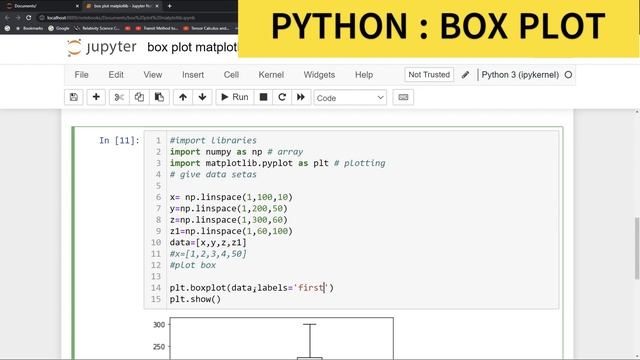Viewport: 640px width, 360px height.
Task: Click the Jupyter logo
Action: click(102, 47)
